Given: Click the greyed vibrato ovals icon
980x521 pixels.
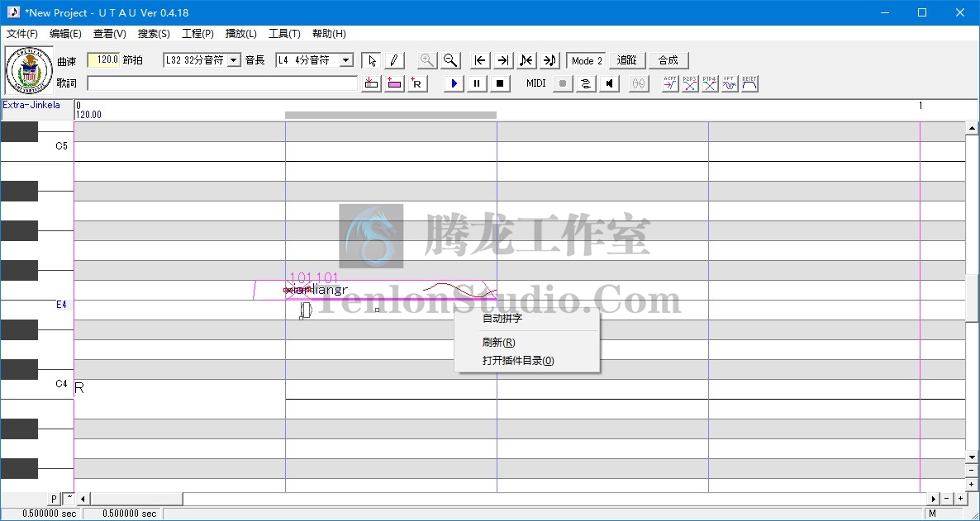Looking at the screenshot, I should 638,83.
